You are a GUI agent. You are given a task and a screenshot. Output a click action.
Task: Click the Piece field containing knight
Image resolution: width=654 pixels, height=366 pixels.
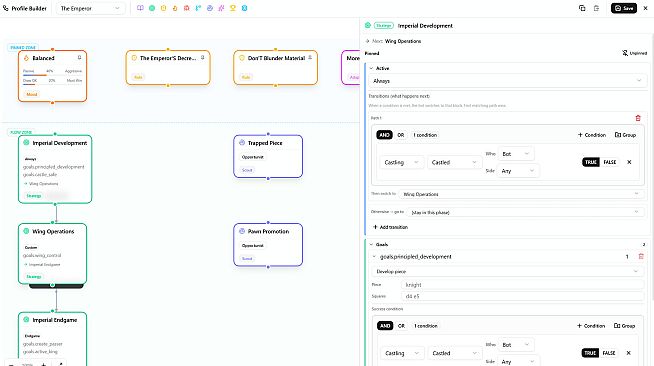(x=523, y=285)
